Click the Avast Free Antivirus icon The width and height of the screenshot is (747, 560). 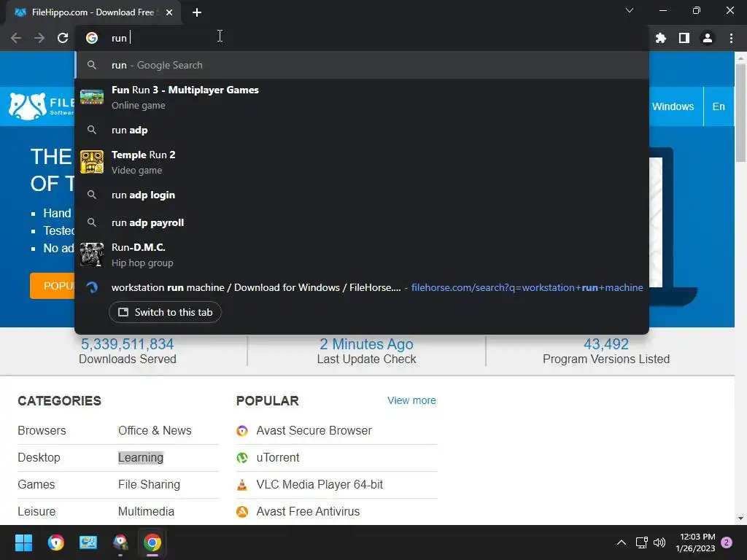click(x=242, y=512)
